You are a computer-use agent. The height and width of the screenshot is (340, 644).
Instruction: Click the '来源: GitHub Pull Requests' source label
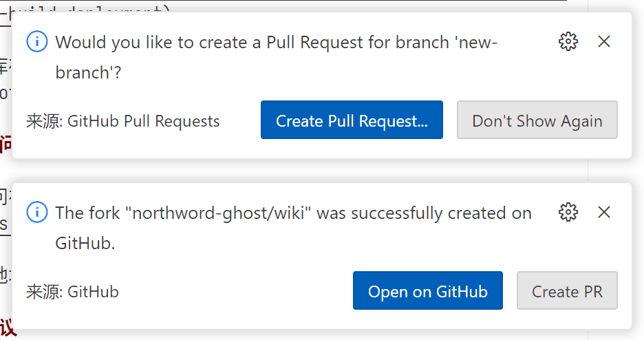click(x=123, y=121)
